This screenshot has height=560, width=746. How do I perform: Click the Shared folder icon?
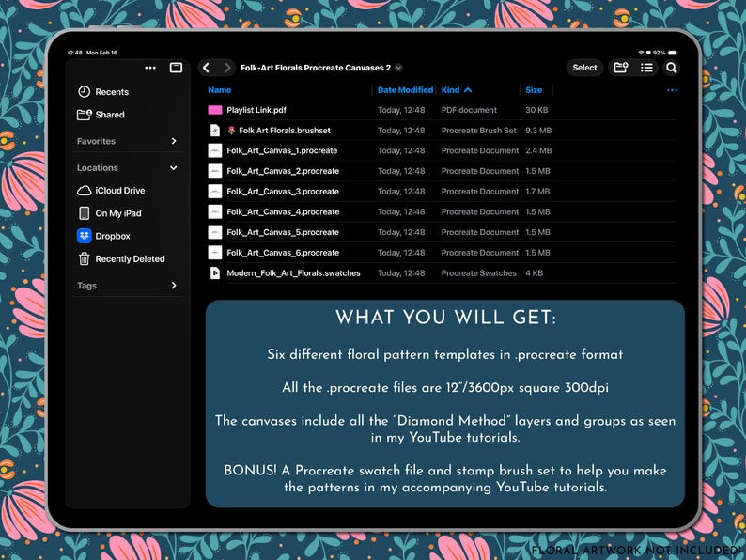tap(85, 115)
